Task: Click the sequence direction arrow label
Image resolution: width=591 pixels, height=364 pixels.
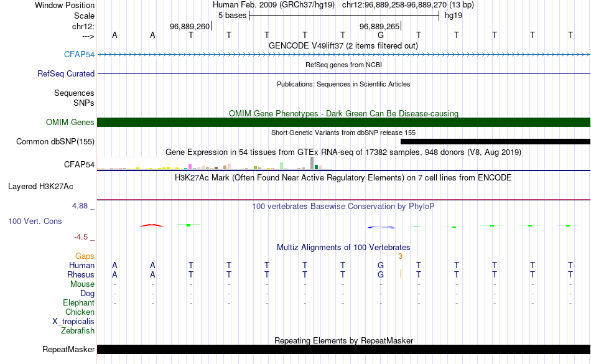Action: point(88,36)
